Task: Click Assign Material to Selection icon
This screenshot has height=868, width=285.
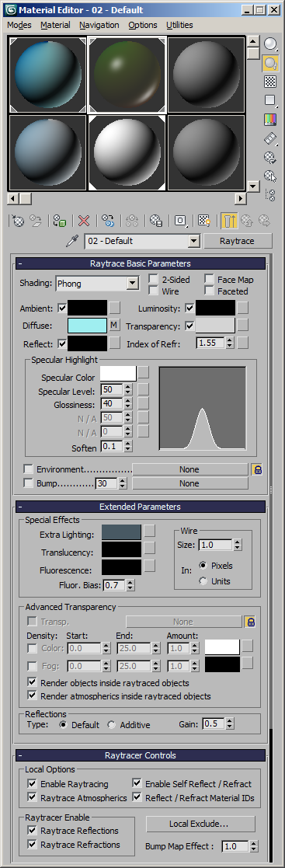Action: (60, 221)
